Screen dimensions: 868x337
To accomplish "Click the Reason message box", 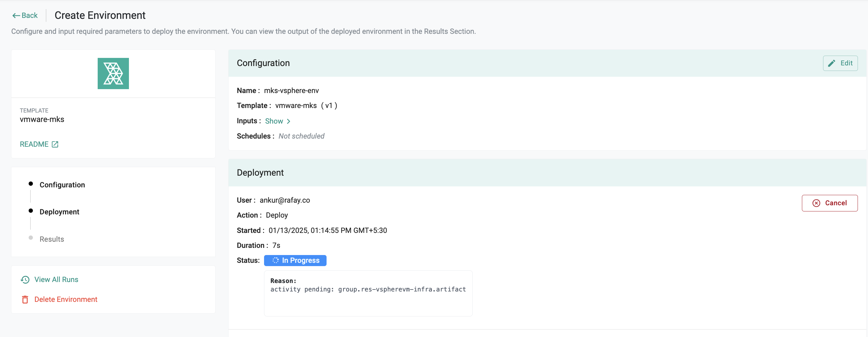I will pos(368,293).
